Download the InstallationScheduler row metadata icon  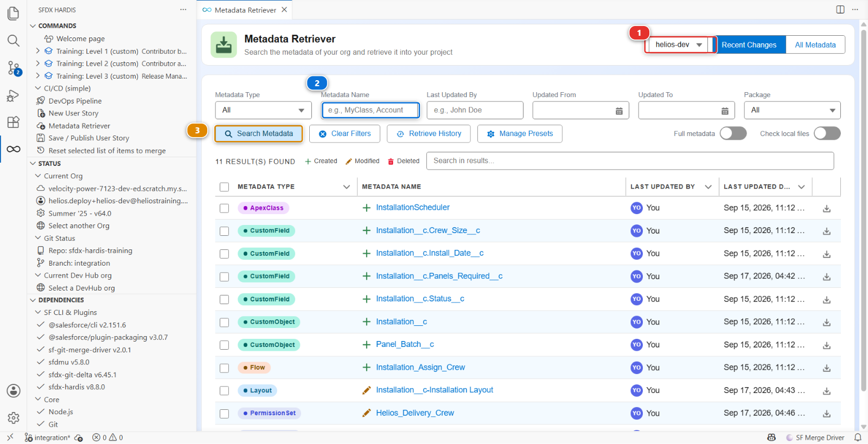click(827, 208)
